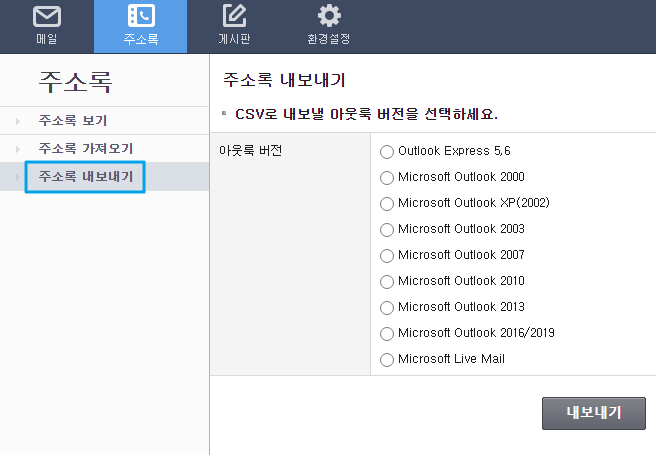Select Microsoft Outlook 2013 option
The height and width of the screenshot is (455, 656).
pos(387,307)
